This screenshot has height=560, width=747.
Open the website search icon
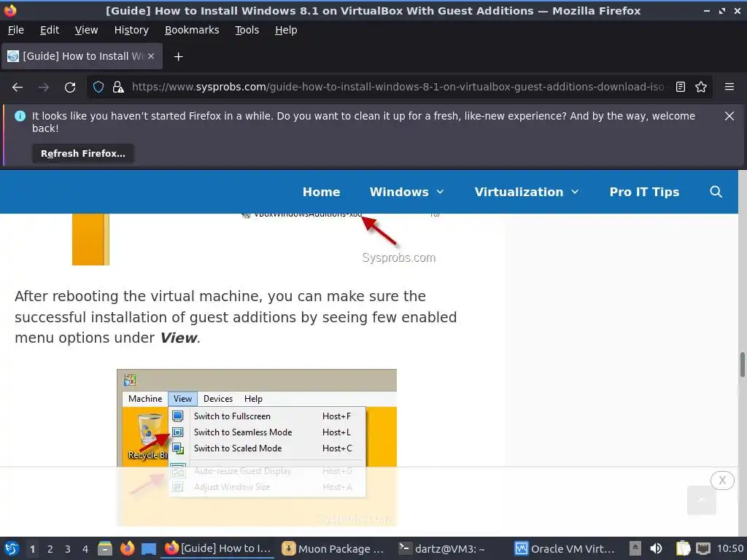pos(716,192)
